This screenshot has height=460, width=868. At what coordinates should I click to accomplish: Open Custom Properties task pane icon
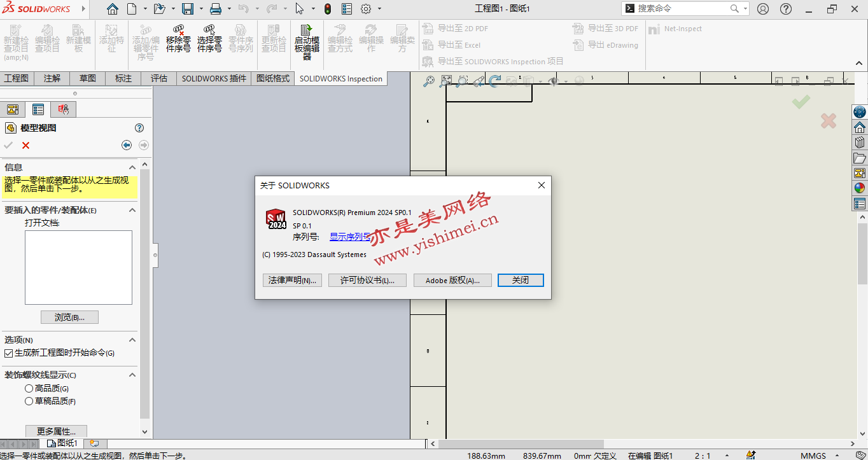coord(860,204)
